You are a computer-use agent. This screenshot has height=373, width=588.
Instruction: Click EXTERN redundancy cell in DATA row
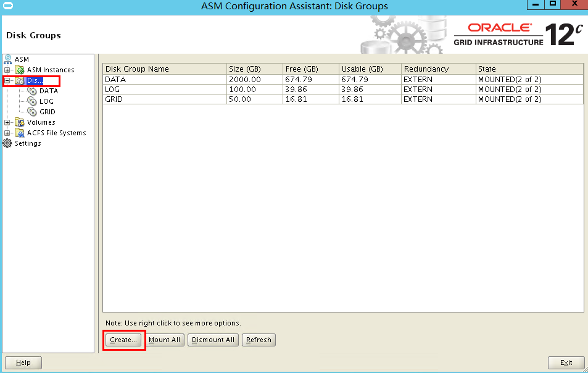coord(438,80)
